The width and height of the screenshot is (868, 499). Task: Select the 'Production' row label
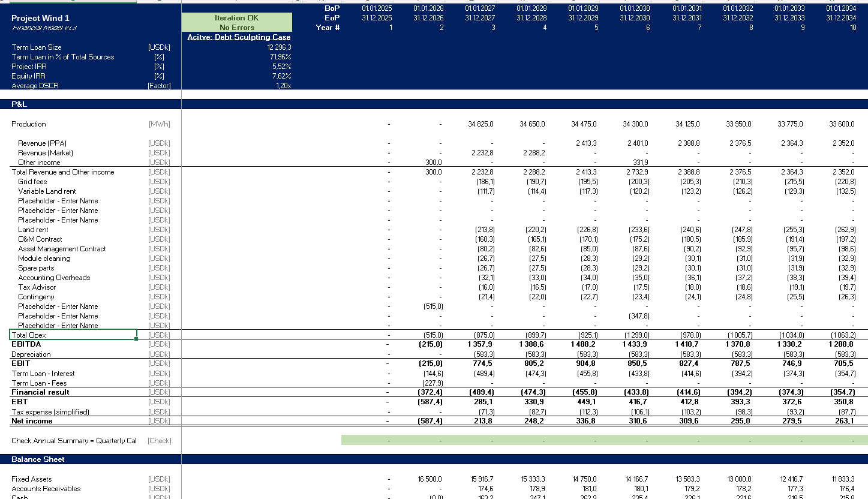pos(29,124)
